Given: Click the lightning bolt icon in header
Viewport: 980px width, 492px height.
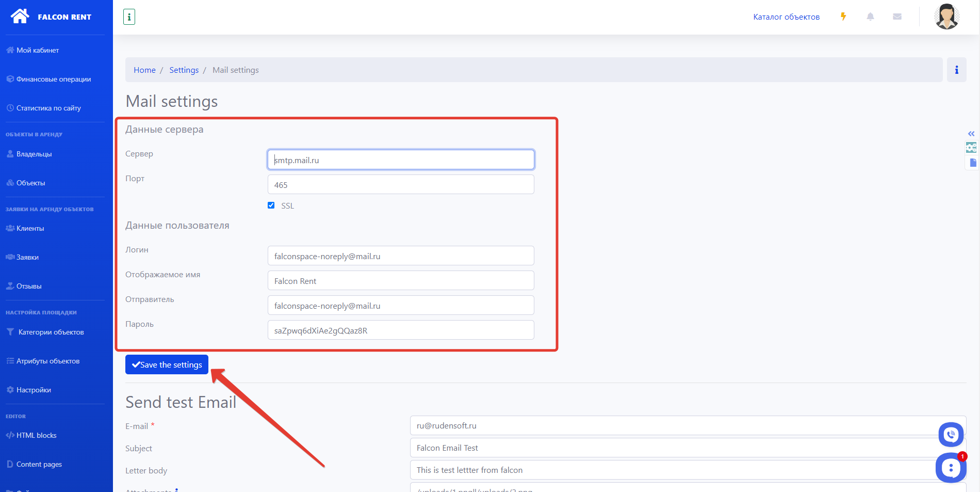Looking at the screenshot, I should pos(843,17).
